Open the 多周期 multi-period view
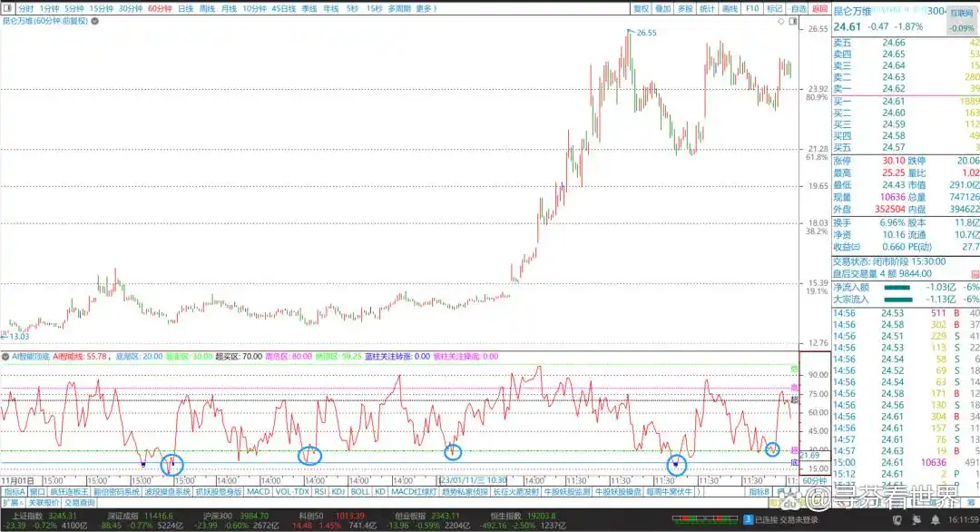 (399, 8)
